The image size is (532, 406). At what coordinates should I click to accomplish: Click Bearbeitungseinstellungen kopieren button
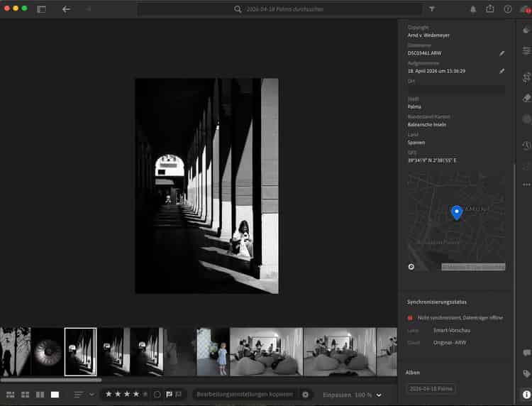pos(245,394)
